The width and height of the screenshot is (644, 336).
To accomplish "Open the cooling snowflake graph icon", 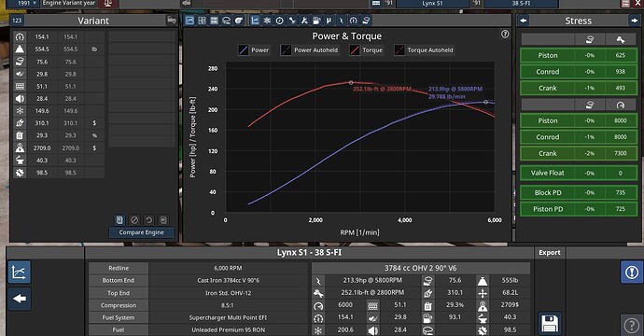I will (267, 21).
